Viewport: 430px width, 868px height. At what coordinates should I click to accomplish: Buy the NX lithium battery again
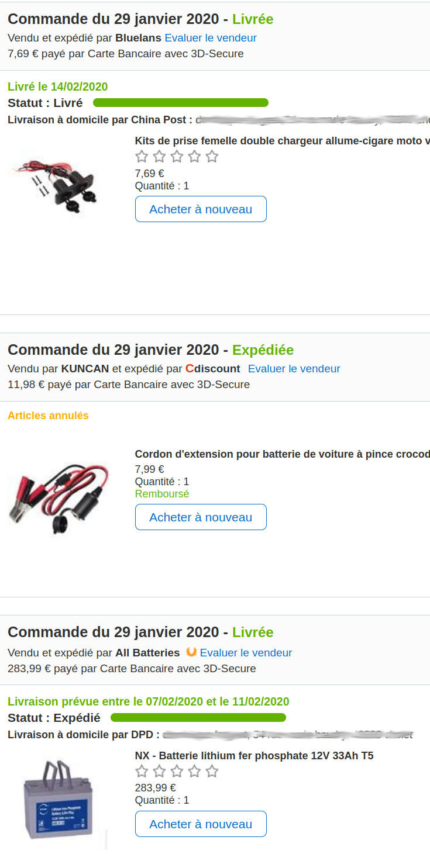(x=201, y=824)
